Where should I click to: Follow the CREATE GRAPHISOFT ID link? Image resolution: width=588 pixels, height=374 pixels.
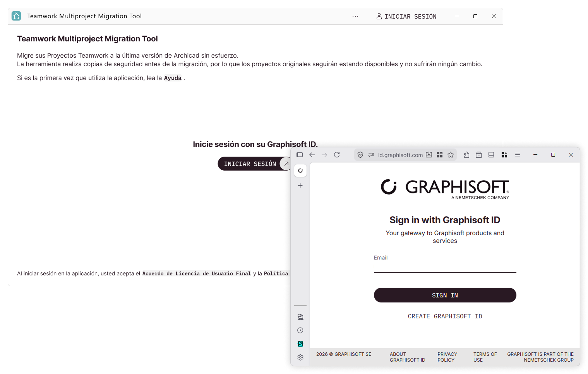click(x=445, y=316)
